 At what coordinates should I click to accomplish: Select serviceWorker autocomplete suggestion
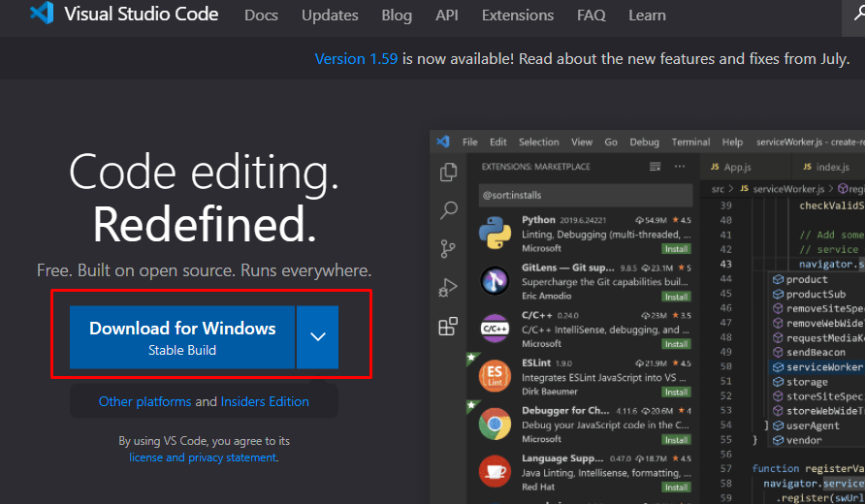(x=817, y=367)
